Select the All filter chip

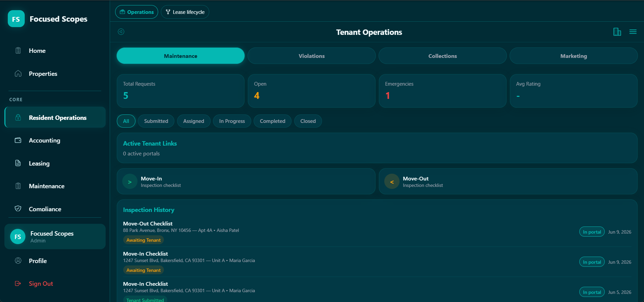126,121
